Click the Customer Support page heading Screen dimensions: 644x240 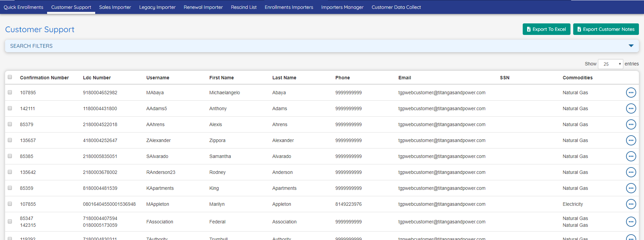pos(40,29)
